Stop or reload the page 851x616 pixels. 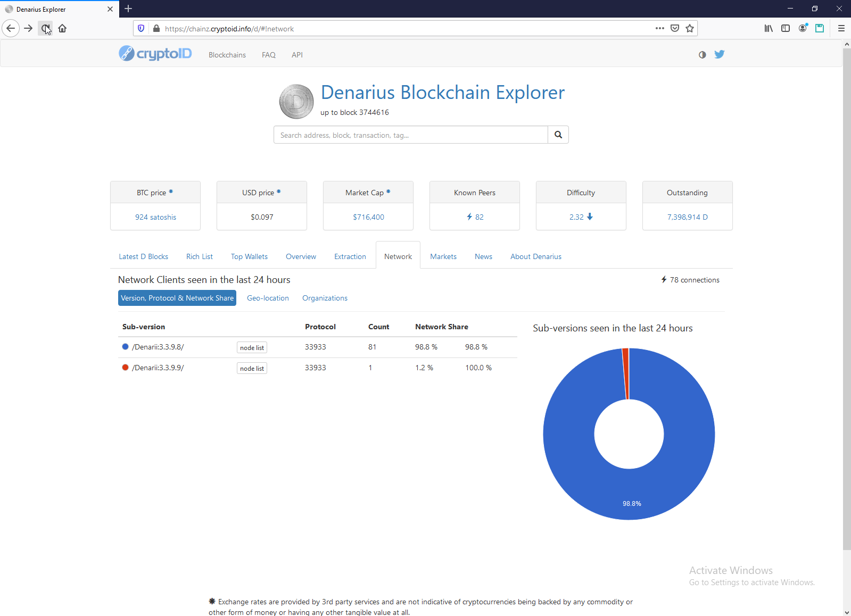point(45,28)
